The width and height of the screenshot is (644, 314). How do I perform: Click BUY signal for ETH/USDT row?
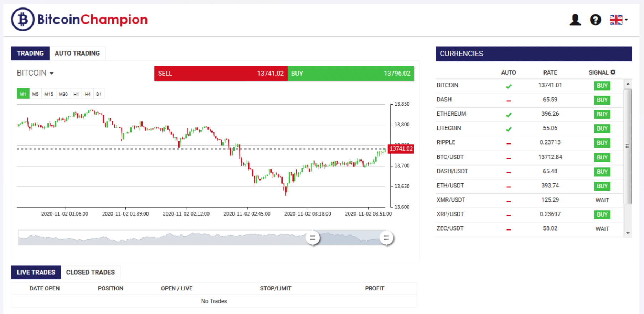(602, 186)
